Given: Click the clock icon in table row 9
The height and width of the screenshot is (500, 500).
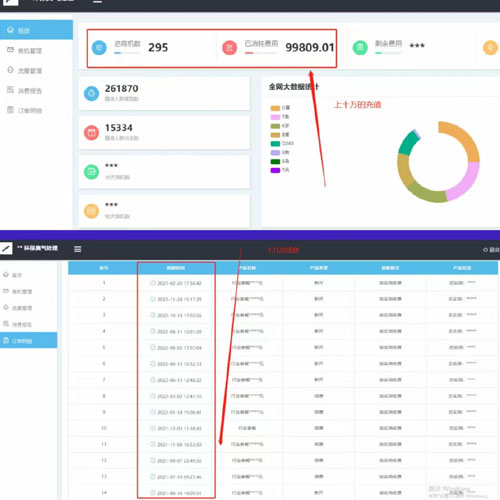Looking at the screenshot, I should pyautogui.click(x=153, y=412).
